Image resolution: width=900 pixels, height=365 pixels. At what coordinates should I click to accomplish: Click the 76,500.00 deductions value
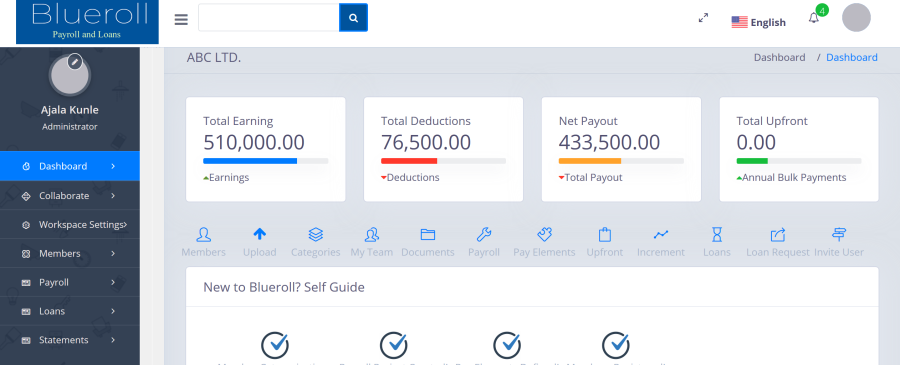426,142
